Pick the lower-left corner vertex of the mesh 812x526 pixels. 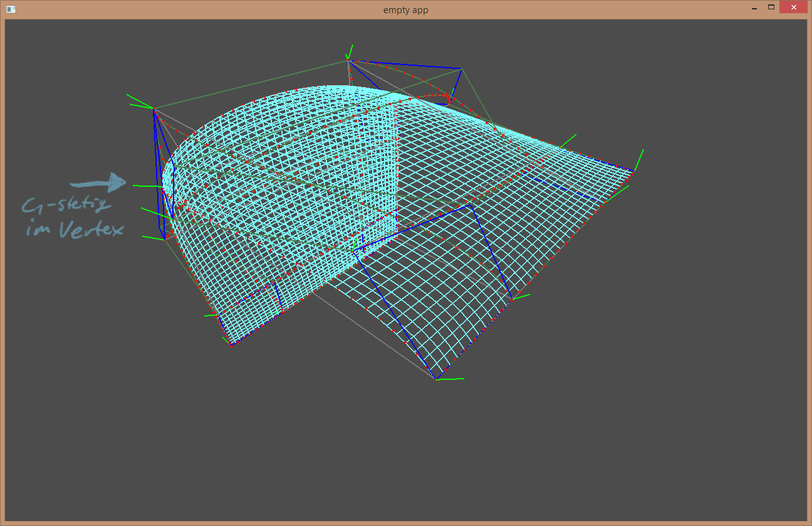tap(231, 345)
